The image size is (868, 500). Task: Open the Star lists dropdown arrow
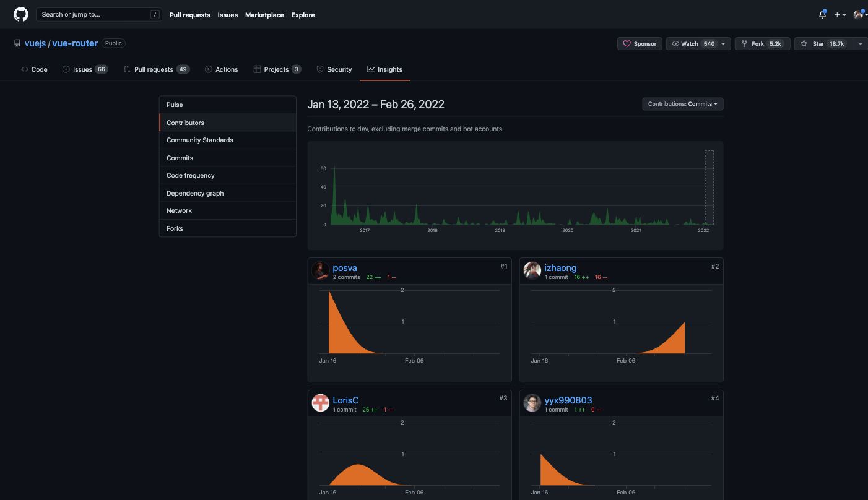pyautogui.click(x=860, y=44)
